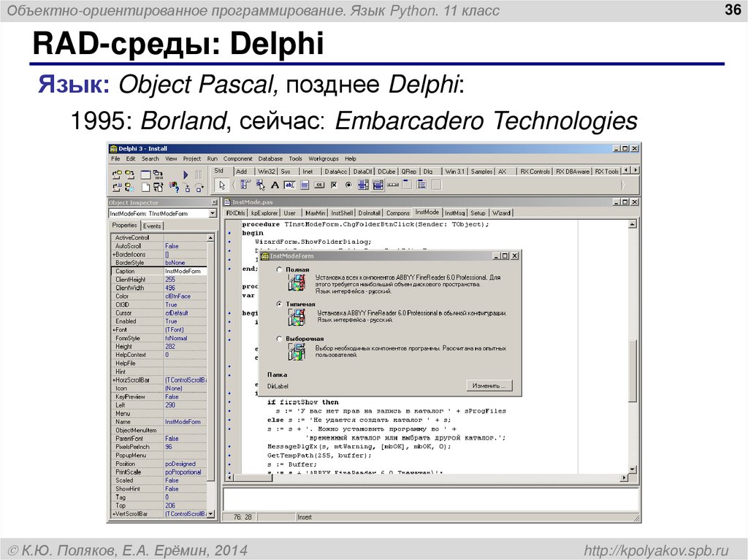This screenshot has width=748, height=560.
Task: Open the RX Controls palette tab
Action: 535,172
